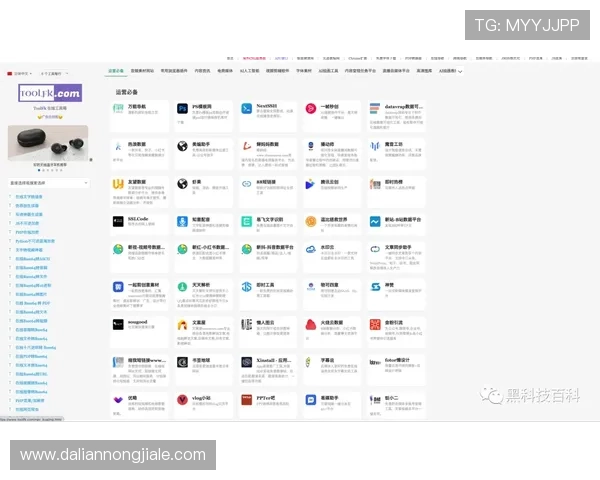600x480 pixels.
Task: Open the PPTer吧 icon
Action: click(x=246, y=399)
